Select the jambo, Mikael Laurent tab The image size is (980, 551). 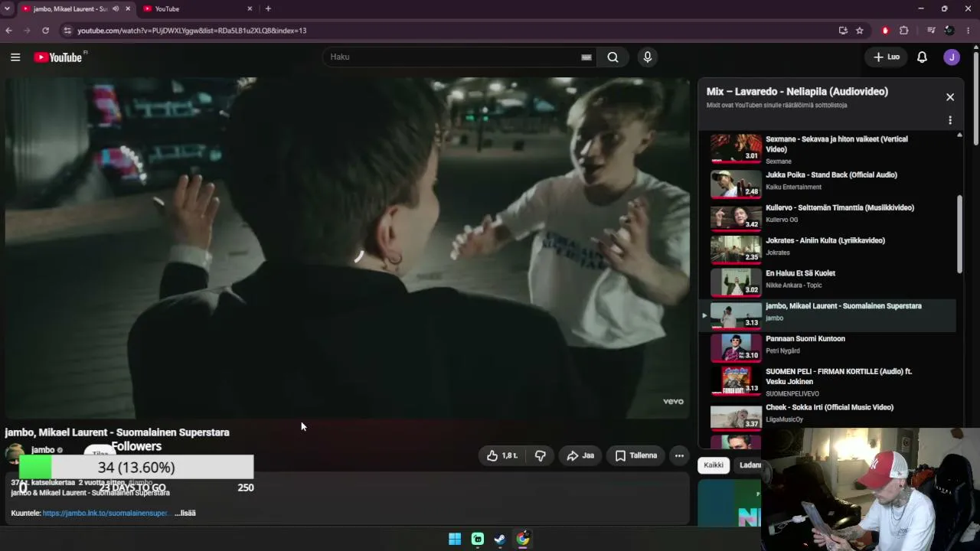(76, 8)
